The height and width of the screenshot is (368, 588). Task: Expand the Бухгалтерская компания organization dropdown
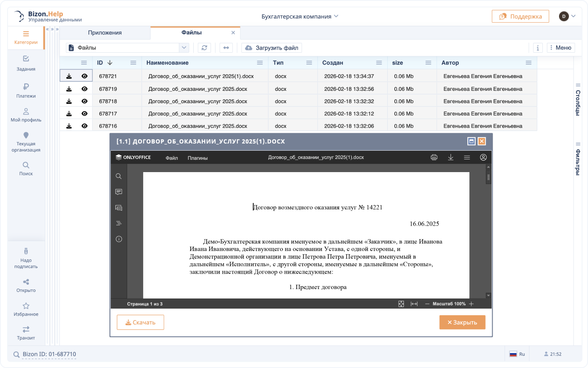[x=336, y=16]
